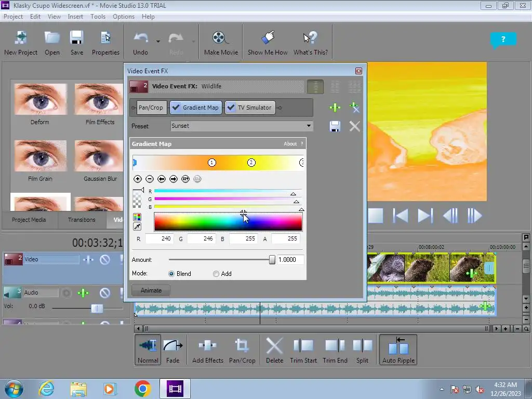The width and height of the screenshot is (532, 399).
Task: Select the Blend mode radio button
Action: [171, 274]
